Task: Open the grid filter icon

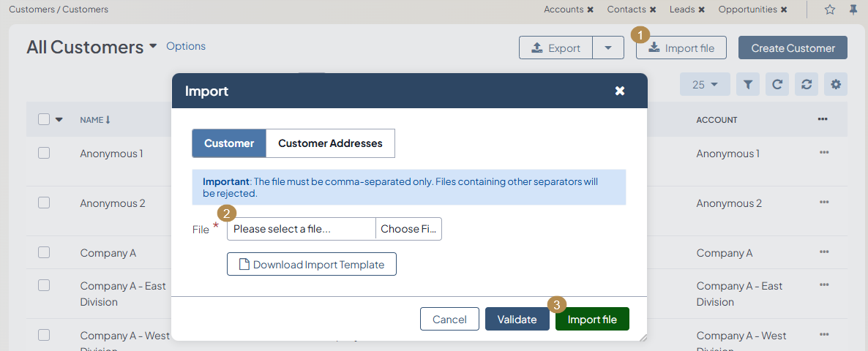Action: pos(747,85)
